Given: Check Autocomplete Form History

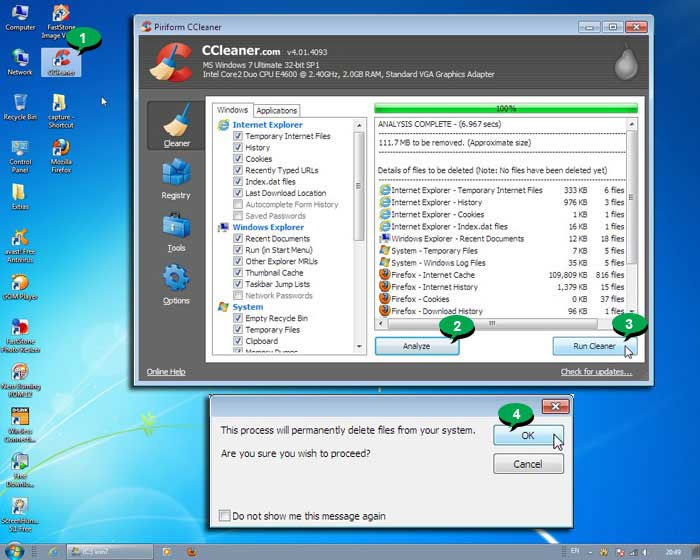Looking at the screenshot, I should (x=238, y=205).
